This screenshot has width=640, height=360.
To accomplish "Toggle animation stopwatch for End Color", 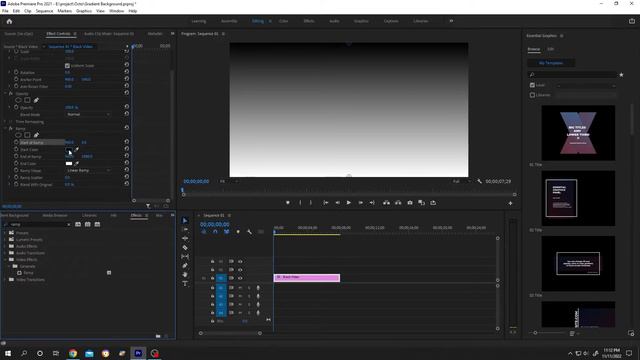I will click(16, 163).
